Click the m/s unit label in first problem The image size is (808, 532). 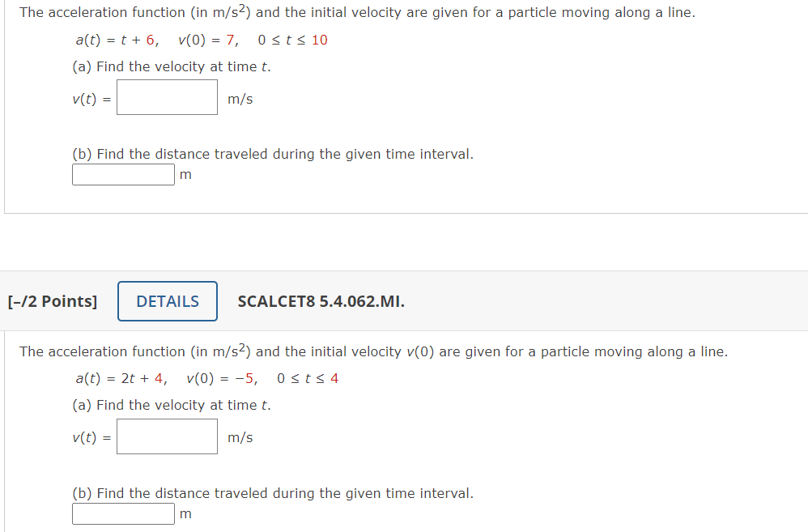(x=240, y=98)
